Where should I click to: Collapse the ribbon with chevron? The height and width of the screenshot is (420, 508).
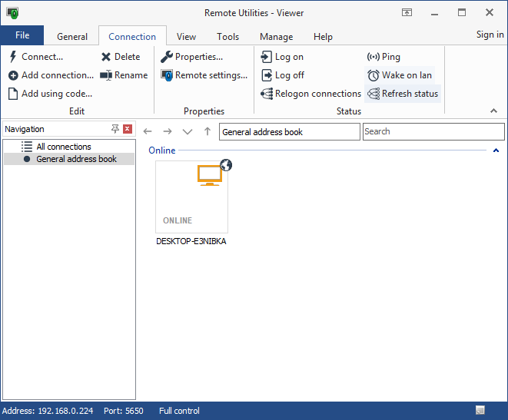tap(493, 111)
